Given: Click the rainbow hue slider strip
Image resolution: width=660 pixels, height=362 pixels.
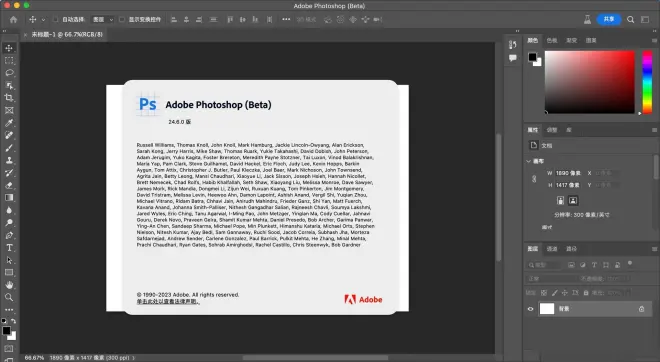Looking at the screenshot, I should click(x=647, y=82).
